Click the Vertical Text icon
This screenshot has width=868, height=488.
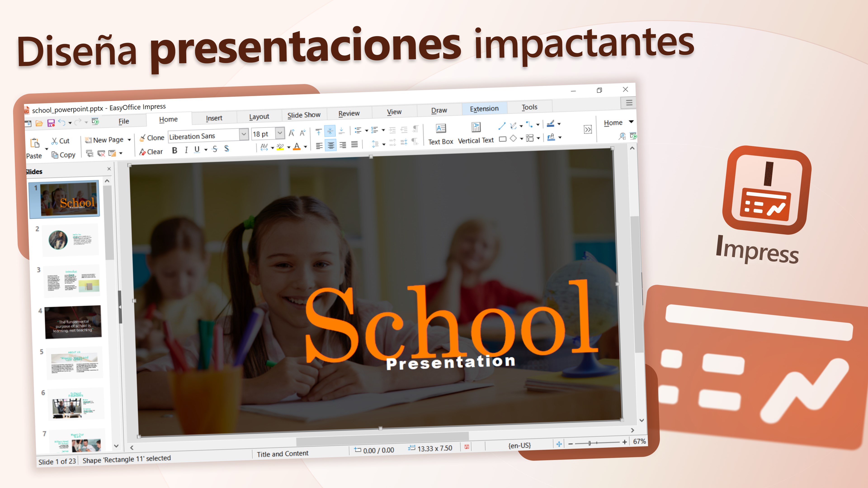click(x=476, y=127)
